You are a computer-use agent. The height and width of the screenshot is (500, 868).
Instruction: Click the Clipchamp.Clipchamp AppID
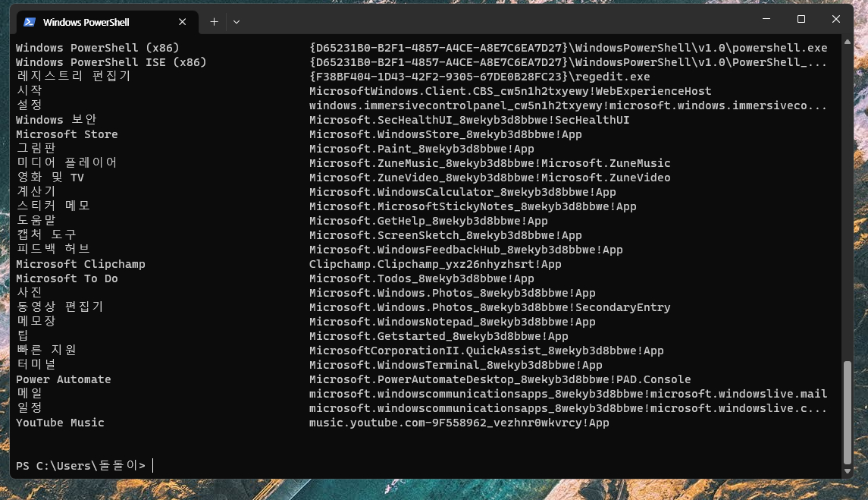pos(435,264)
